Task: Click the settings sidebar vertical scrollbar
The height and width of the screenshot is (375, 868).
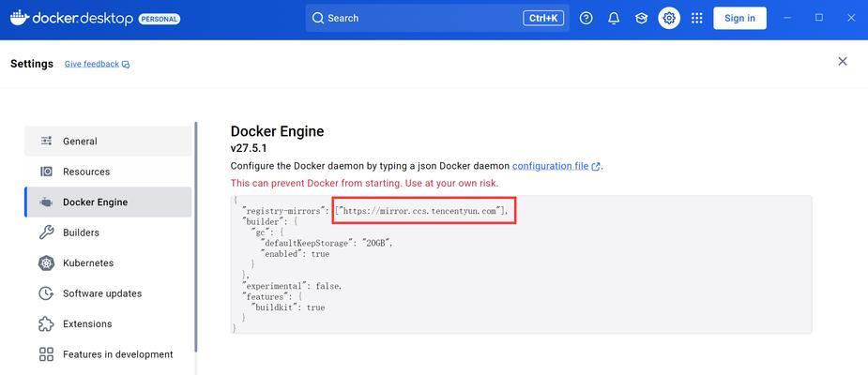Action: tap(195, 238)
